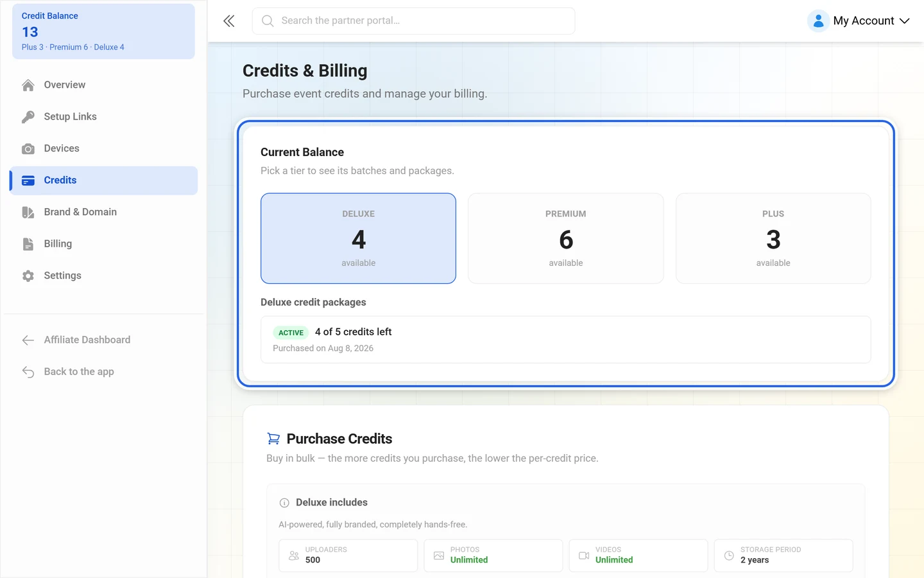Click the Videos 'Unlimited' value
The image size is (924, 578).
[x=614, y=560]
